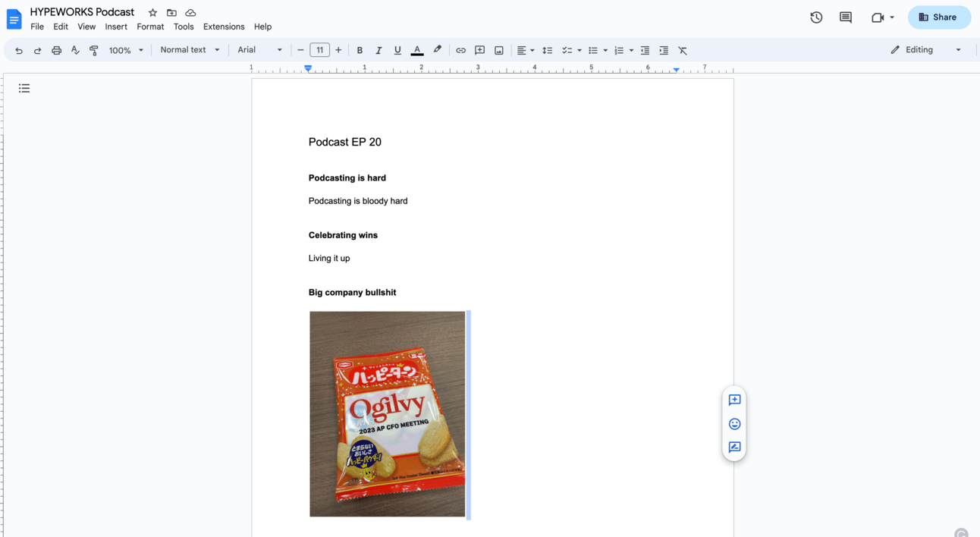Screen dimensions: 980x537
Task: Open the Edit menu
Action: (x=61, y=27)
